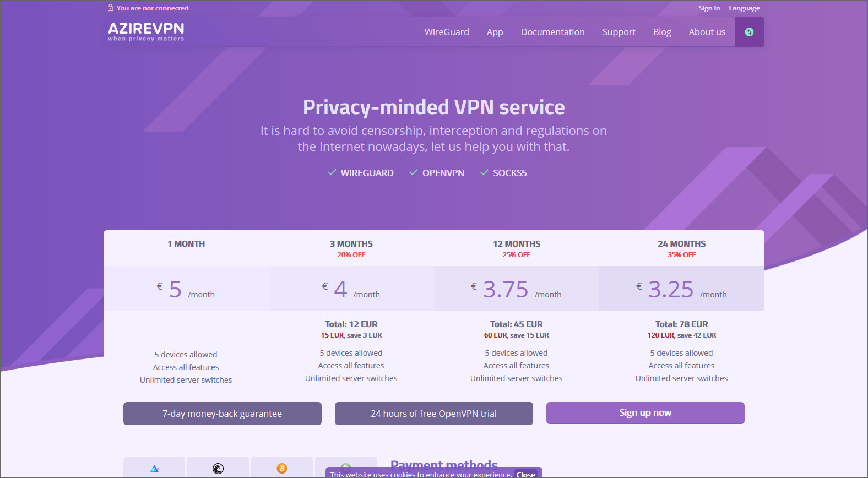
Task: Click 'Access all features' under 12 MONTHS
Action: click(517, 366)
